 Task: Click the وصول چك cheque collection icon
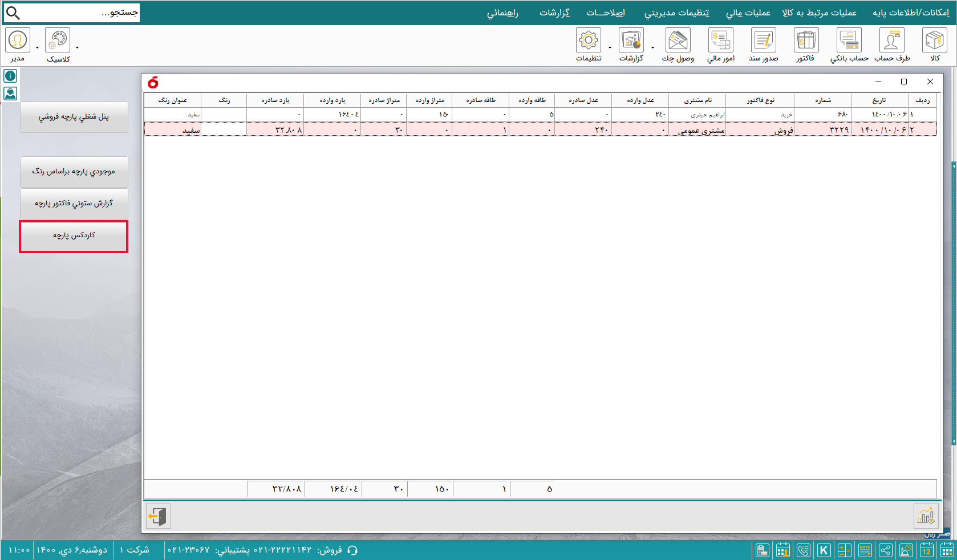(678, 41)
